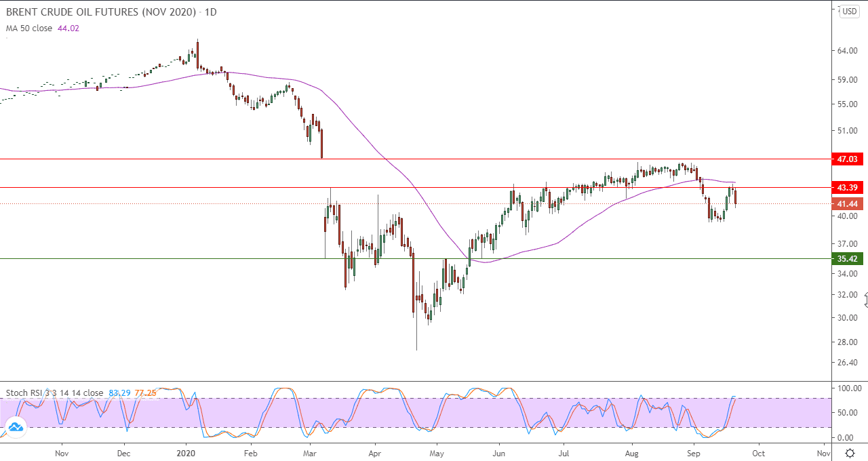This screenshot has width=868, height=461.
Task: Click the Stoch RSI value 83.29
Action: point(119,393)
